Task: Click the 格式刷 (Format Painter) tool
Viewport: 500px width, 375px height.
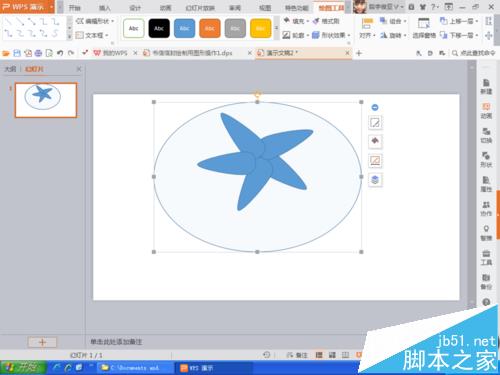Action: pos(326,21)
